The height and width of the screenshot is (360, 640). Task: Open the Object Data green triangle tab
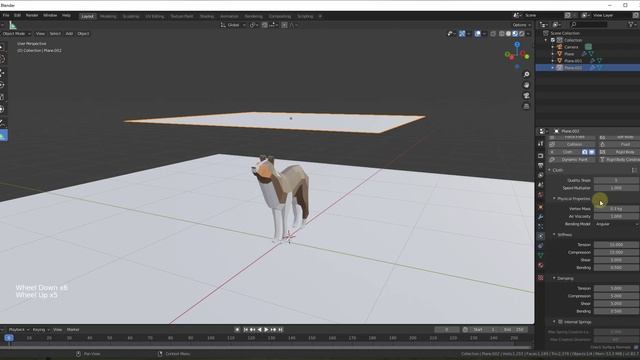coord(540,256)
